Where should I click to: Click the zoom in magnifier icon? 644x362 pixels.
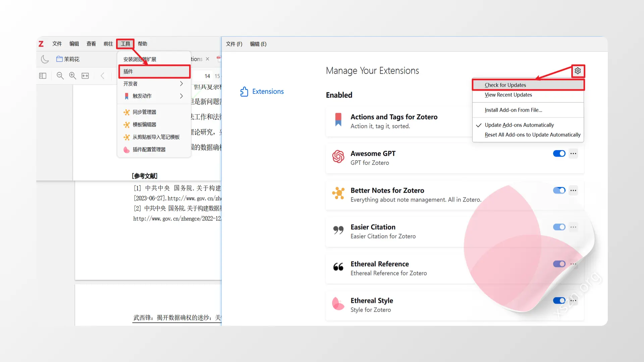(x=72, y=76)
